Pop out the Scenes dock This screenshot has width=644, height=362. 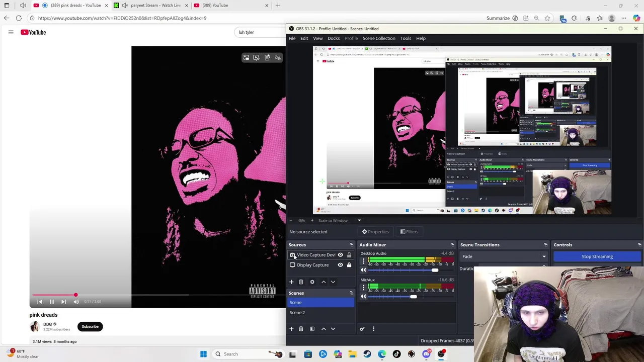coord(351,293)
